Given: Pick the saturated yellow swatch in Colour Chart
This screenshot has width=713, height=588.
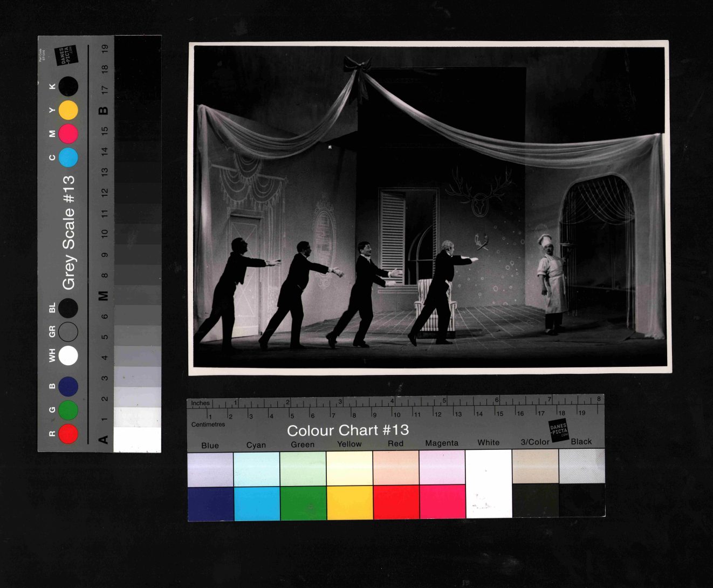Looking at the screenshot, I should (x=349, y=502).
